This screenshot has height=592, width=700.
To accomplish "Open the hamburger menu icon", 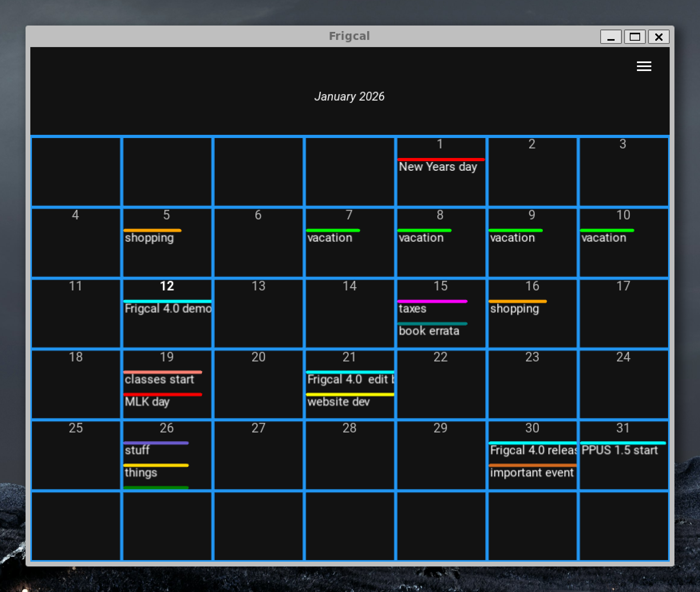I will (644, 66).
